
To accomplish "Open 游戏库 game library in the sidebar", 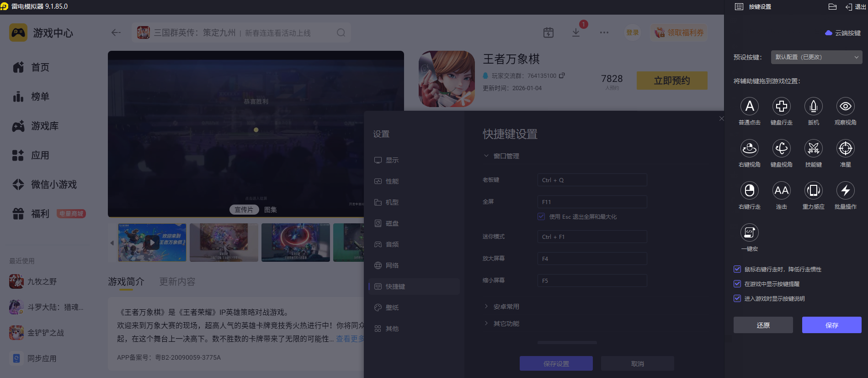I will click(36, 126).
